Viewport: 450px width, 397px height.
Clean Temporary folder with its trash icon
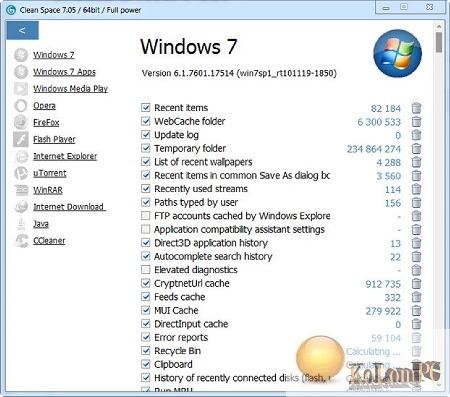[x=416, y=149]
